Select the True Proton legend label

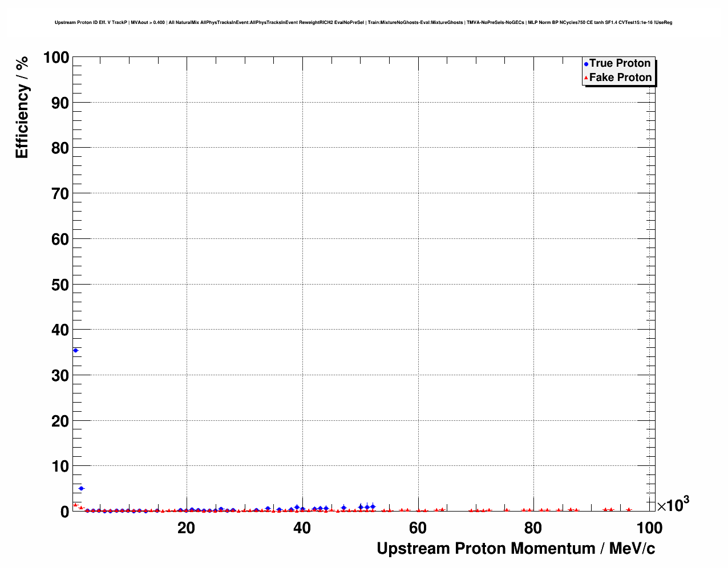[620, 63]
